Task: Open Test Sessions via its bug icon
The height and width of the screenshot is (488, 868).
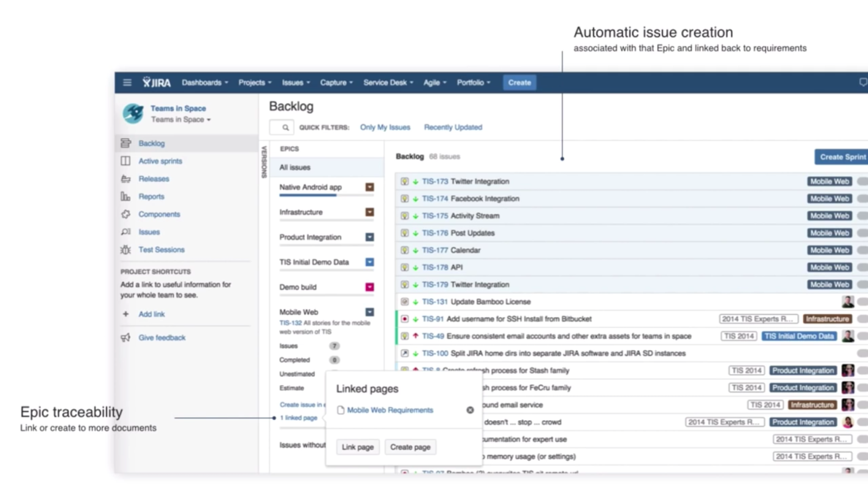Action: pos(125,249)
